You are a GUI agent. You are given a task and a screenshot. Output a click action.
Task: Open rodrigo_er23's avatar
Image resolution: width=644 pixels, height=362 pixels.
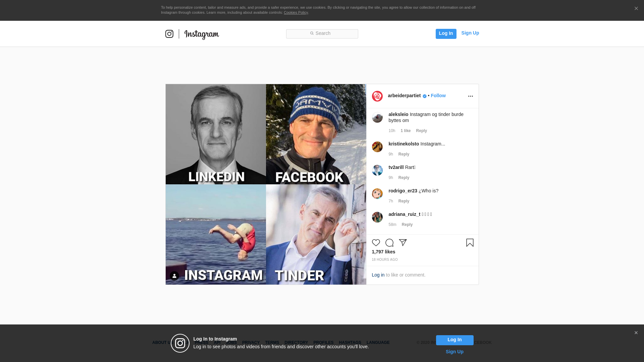pyautogui.click(x=377, y=194)
